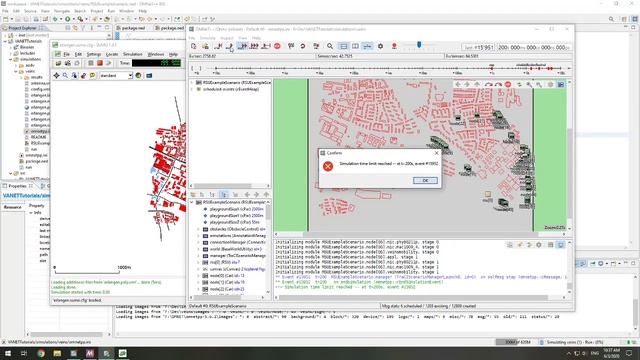Click the Recenter view icon in SUMO window
The image size is (640, 360).
[x=56, y=76]
